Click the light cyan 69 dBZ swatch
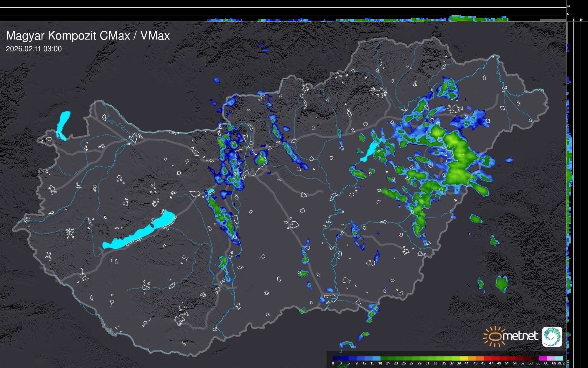Image resolution: width=588 pixels, height=368 pixels. tap(559, 358)
